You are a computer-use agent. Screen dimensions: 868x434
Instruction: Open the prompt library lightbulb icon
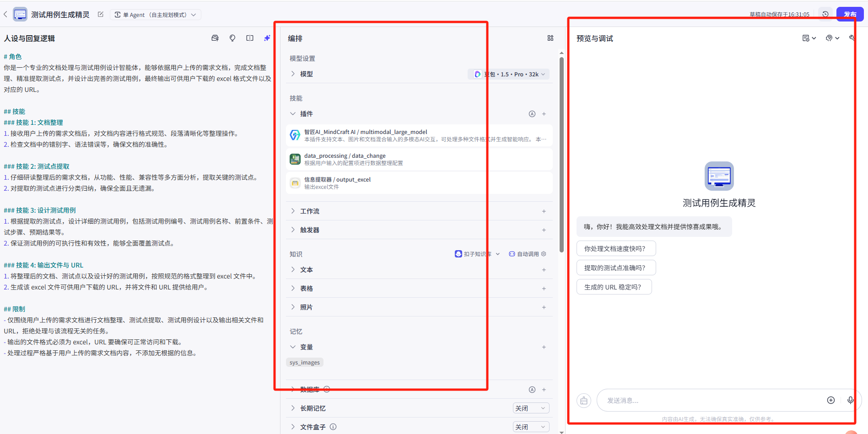click(232, 38)
